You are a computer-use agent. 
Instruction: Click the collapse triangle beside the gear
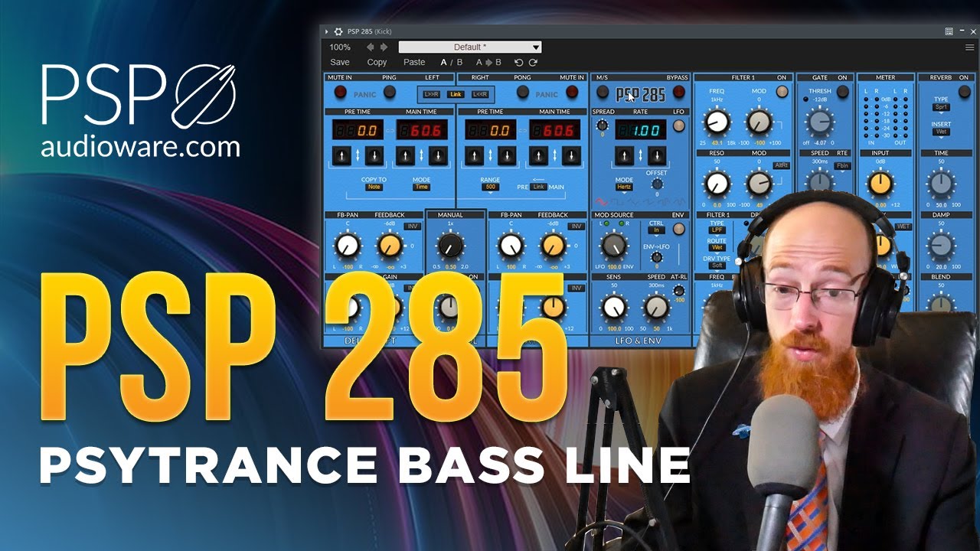(x=327, y=31)
